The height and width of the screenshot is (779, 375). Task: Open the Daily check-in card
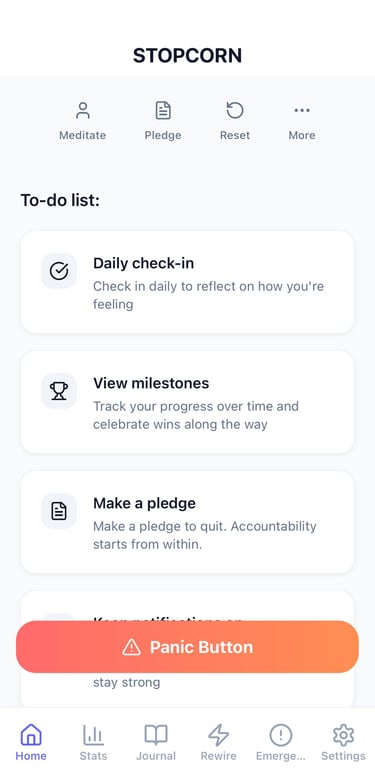pos(187,282)
